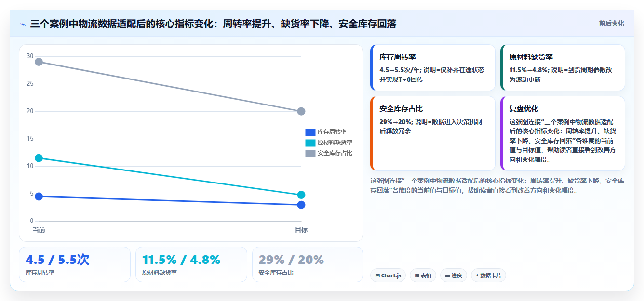The image size is (644, 301).
Task: Toggle the 安全库存占比 legend color box
Action: tap(310, 153)
